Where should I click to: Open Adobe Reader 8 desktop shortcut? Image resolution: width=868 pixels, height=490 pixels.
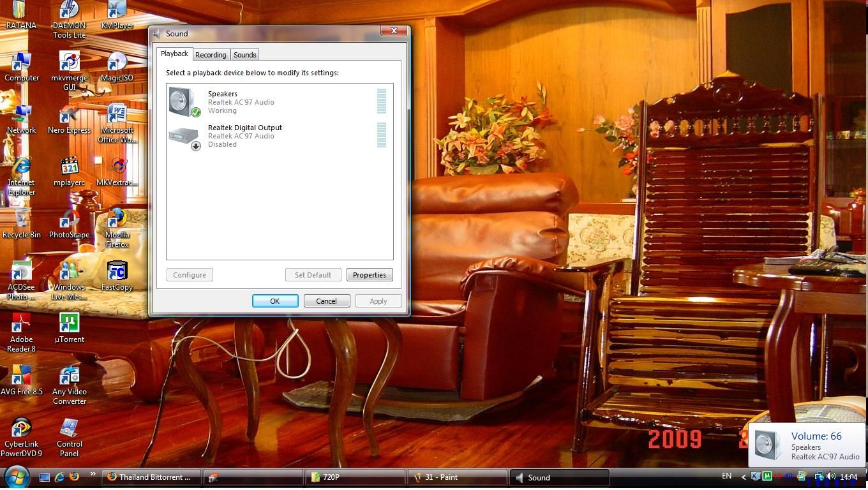tap(22, 333)
